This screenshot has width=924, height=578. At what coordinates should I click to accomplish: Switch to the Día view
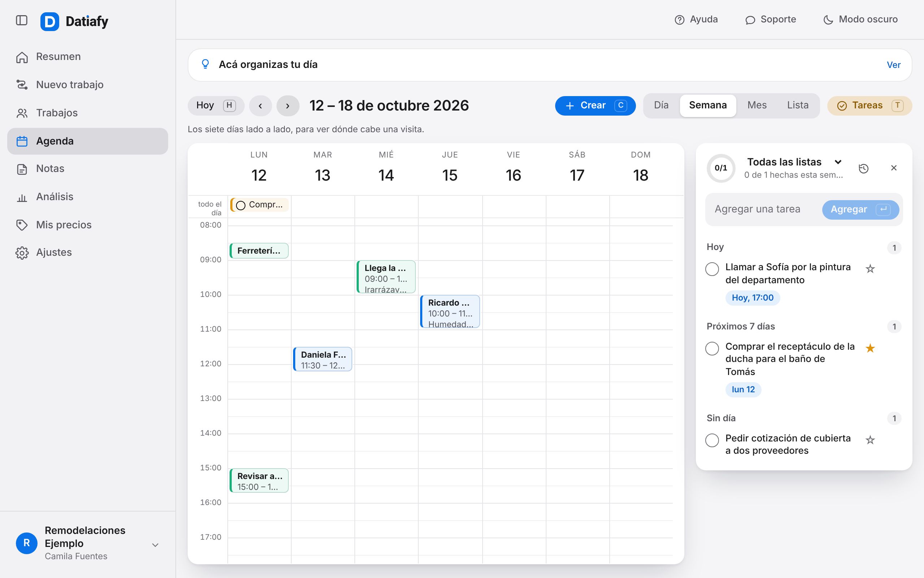point(661,105)
